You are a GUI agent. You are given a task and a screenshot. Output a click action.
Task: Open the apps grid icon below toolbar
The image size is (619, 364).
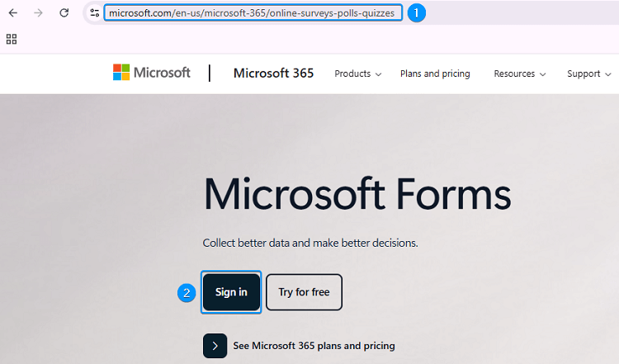click(x=12, y=39)
